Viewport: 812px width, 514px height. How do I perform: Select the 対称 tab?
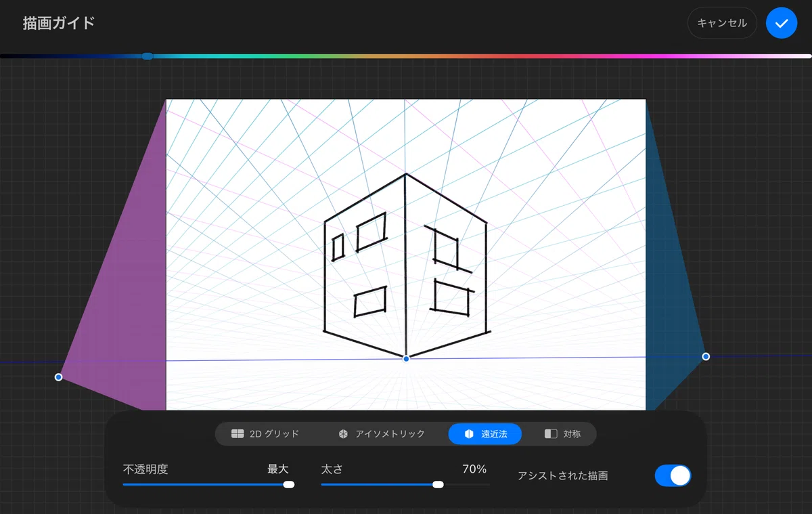[563, 433]
